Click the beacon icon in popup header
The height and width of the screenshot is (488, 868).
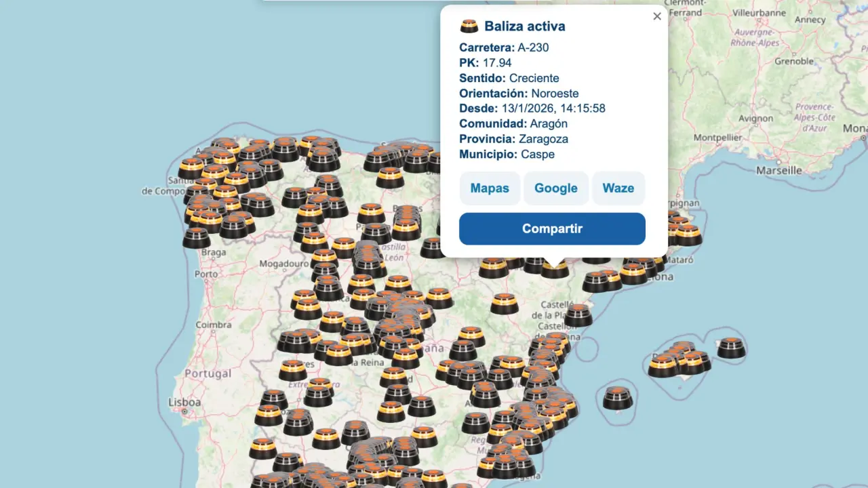coord(469,26)
